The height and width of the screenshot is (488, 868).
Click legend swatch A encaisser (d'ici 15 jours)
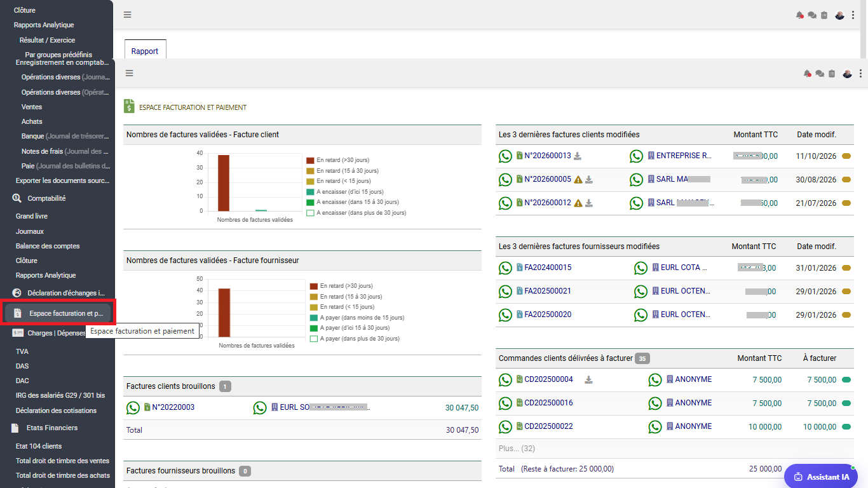coord(310,192)
